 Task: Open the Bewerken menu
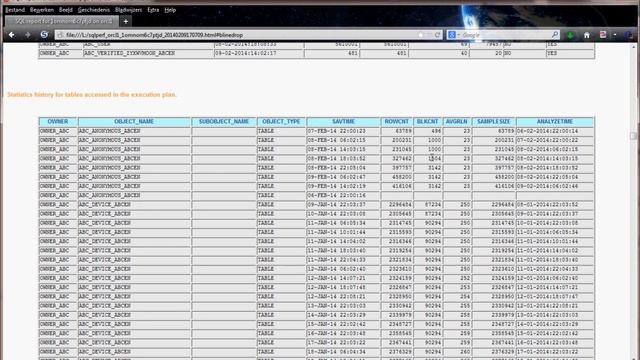point(42,10)
